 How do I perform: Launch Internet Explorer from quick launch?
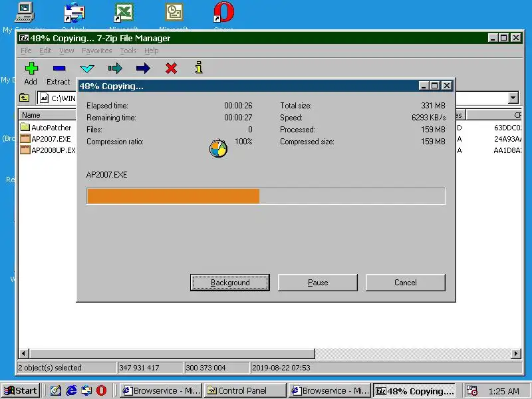coord(71,390)
